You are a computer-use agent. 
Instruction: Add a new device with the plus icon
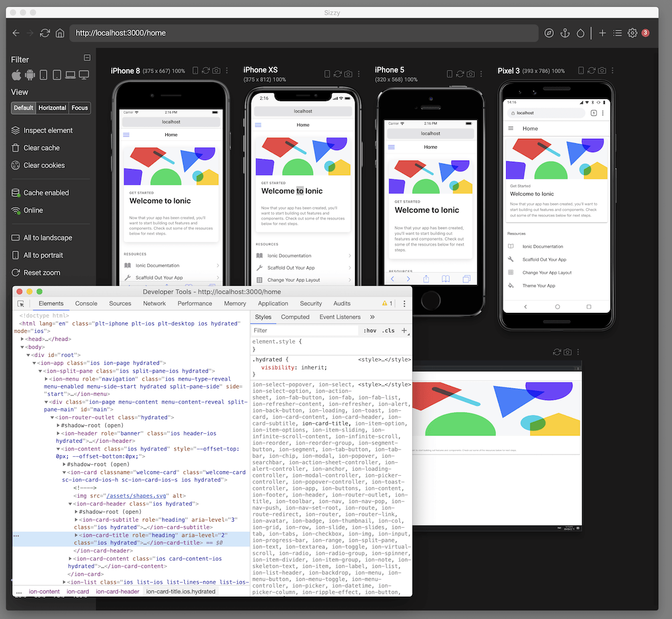603,33
